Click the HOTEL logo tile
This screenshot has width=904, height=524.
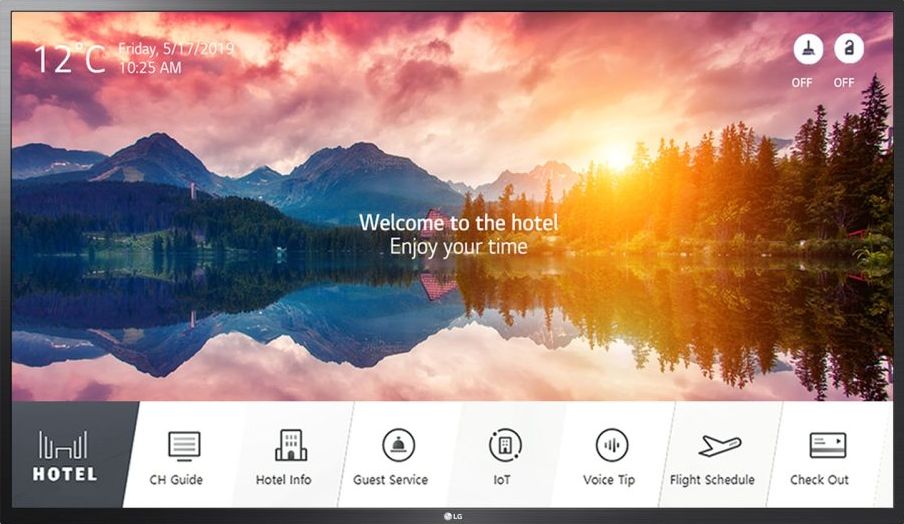click(x=65, y=455)
